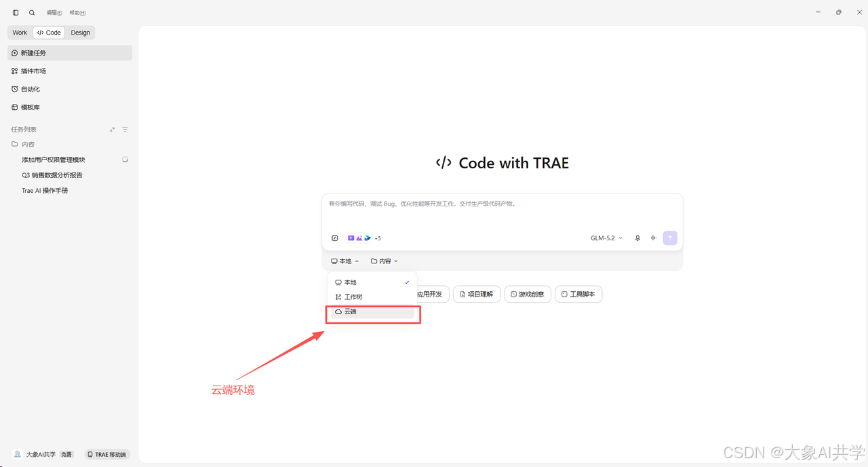Viewport: 868px width, 467px height.
Task: Click the purple video tool icon
Action: [x=351, y=238]
